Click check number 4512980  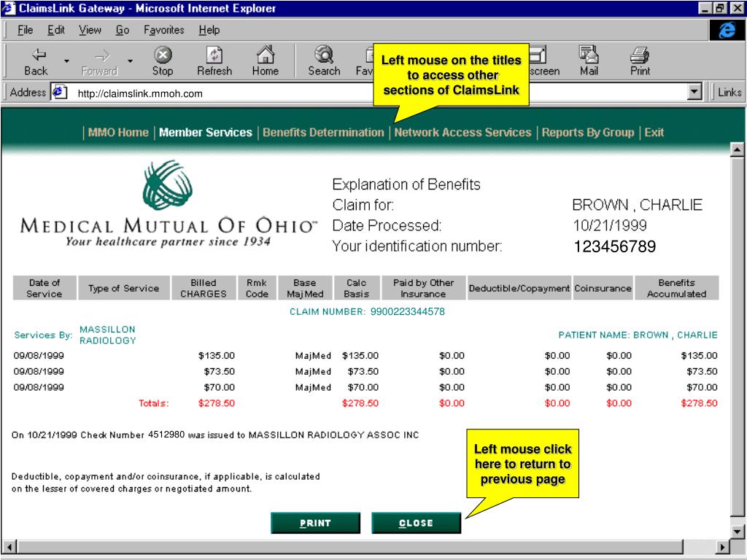(166, 435)
